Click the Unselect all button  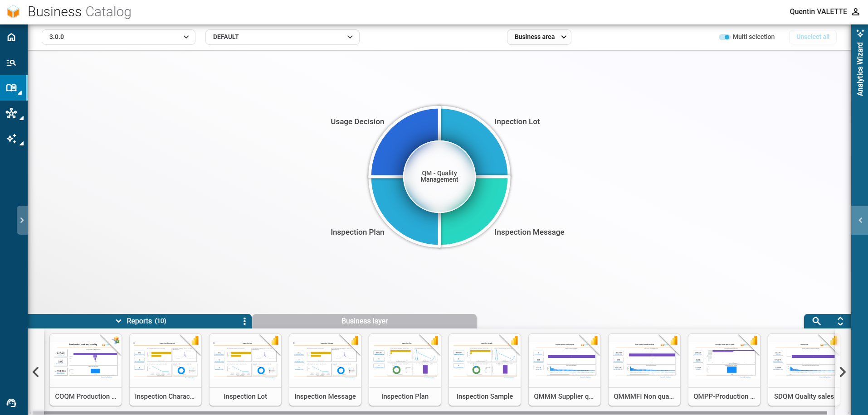click(x=813, y=37)
